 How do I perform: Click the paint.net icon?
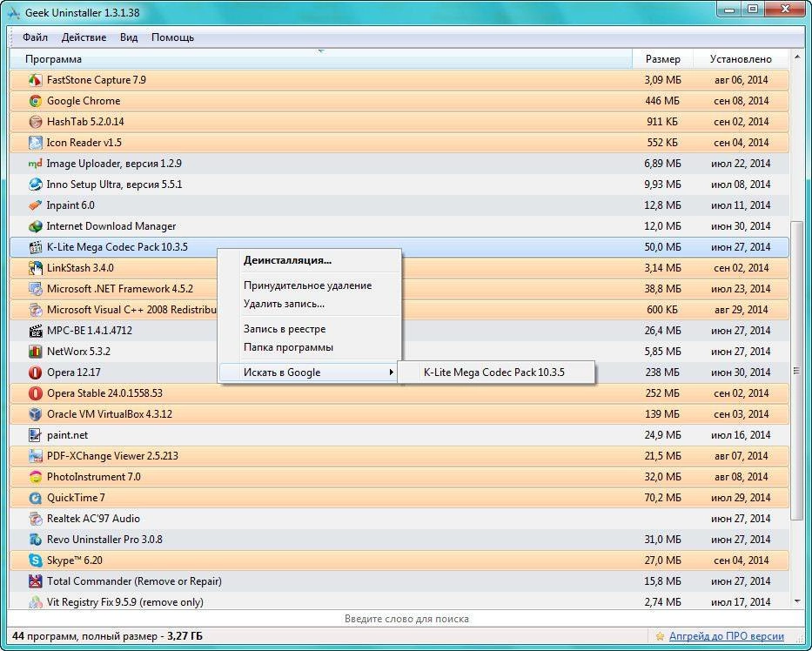(35, 435)
